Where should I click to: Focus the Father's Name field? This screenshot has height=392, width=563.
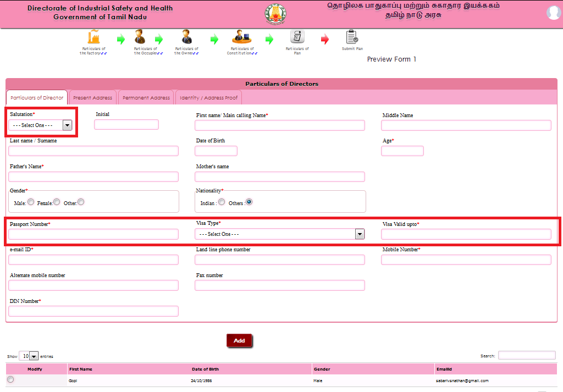(x=93, y=176)
